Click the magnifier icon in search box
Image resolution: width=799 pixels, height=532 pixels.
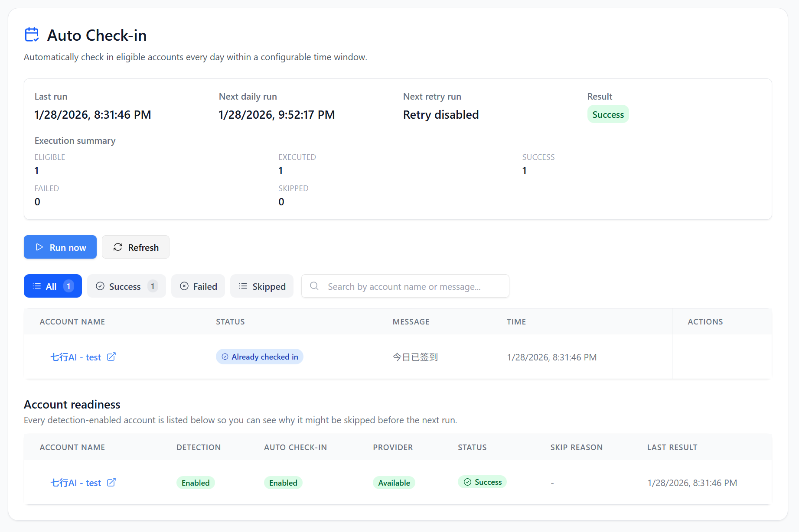[314, 286]
